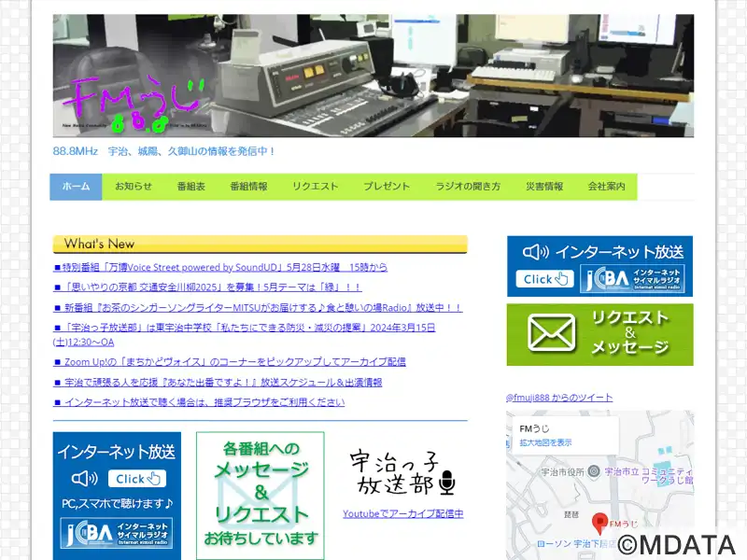Click the Click button in the lower-left banner
The width and height of the screenshot is (747, 560).
pyautogui.click(x=137, y=479)
